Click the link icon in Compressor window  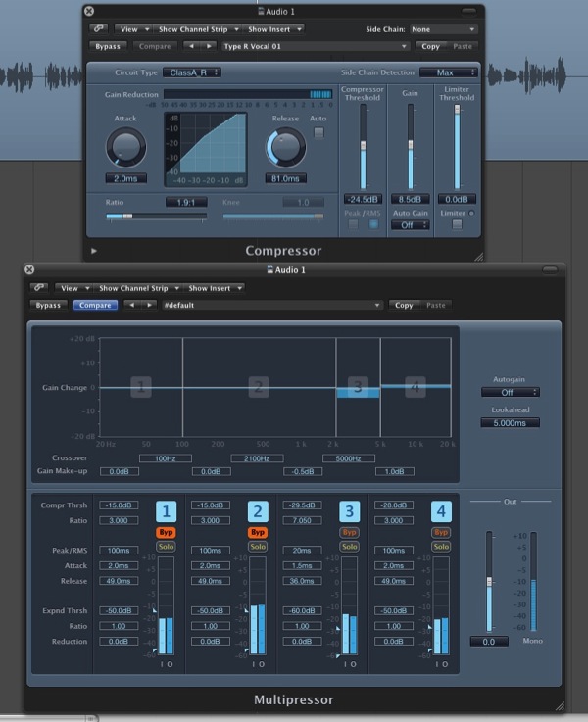(98, 28)
